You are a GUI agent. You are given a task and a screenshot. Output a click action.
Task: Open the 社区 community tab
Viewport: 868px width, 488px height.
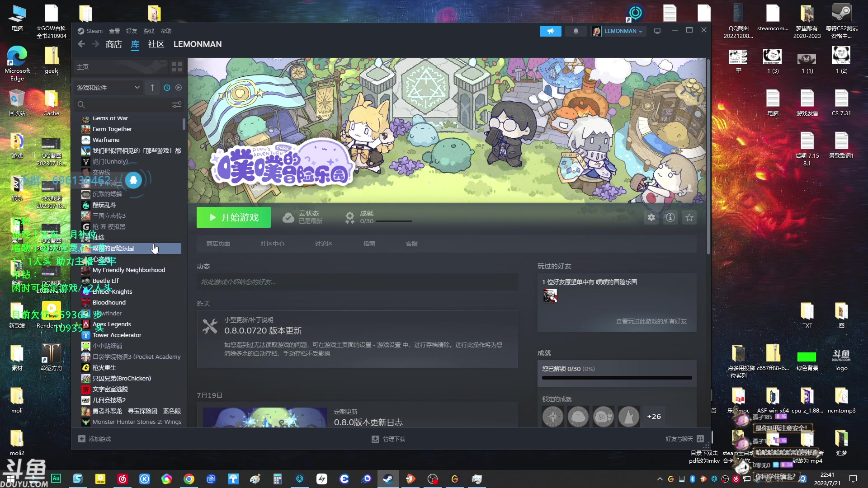click(156, 44)
